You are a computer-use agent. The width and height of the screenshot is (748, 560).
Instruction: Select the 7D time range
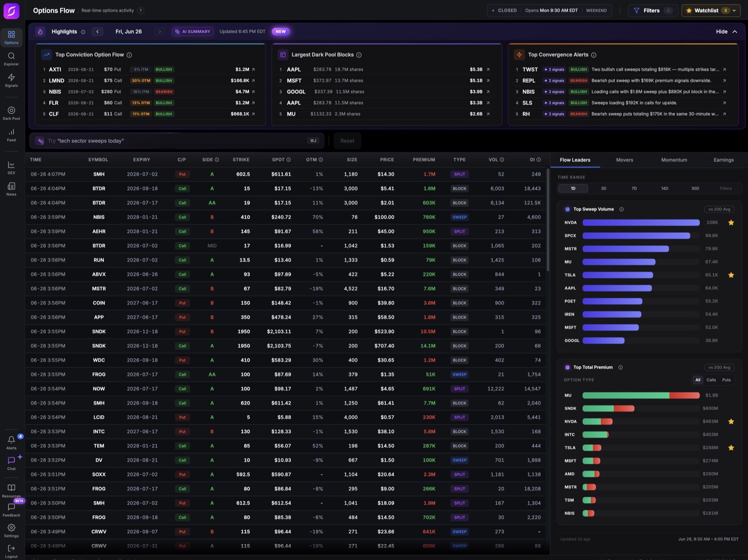[634, 188]
